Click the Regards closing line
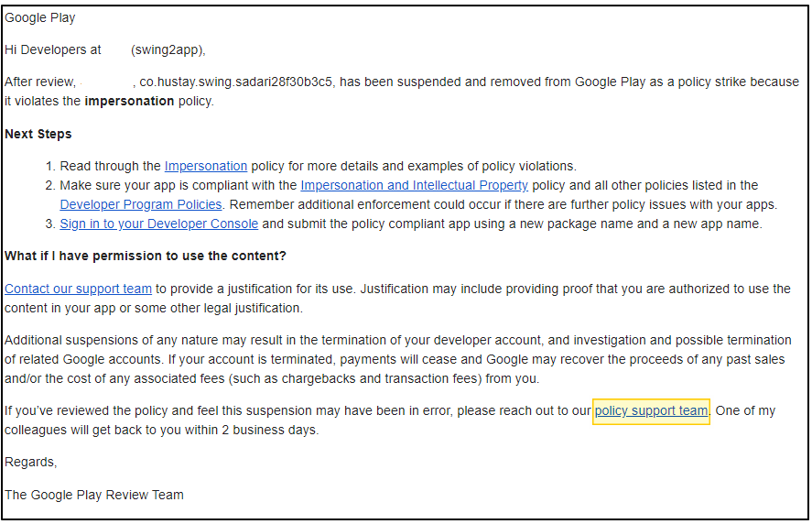Screen dimensions: 812x524 click(30, 462)
